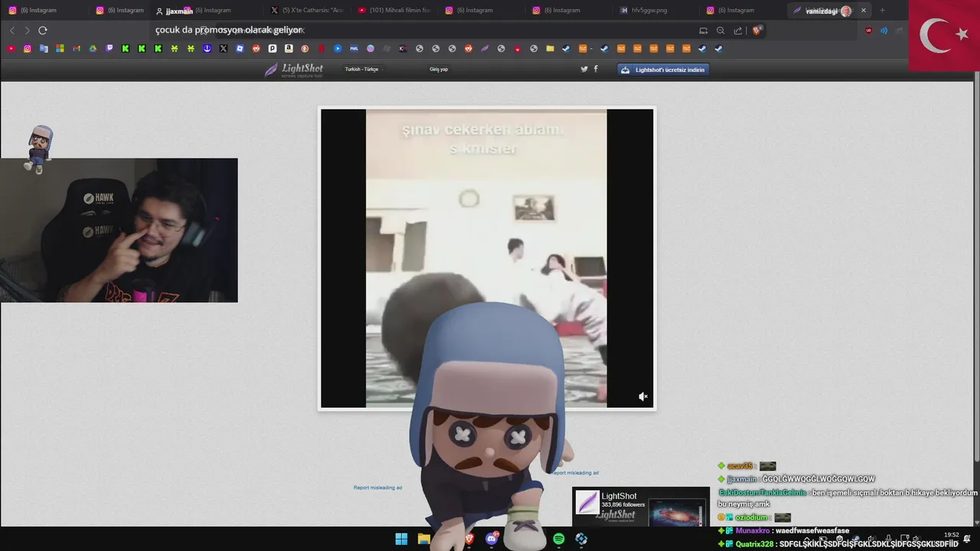Reload the page with the refresh icon
Viewport: 980px width, 551px height.
43,31
